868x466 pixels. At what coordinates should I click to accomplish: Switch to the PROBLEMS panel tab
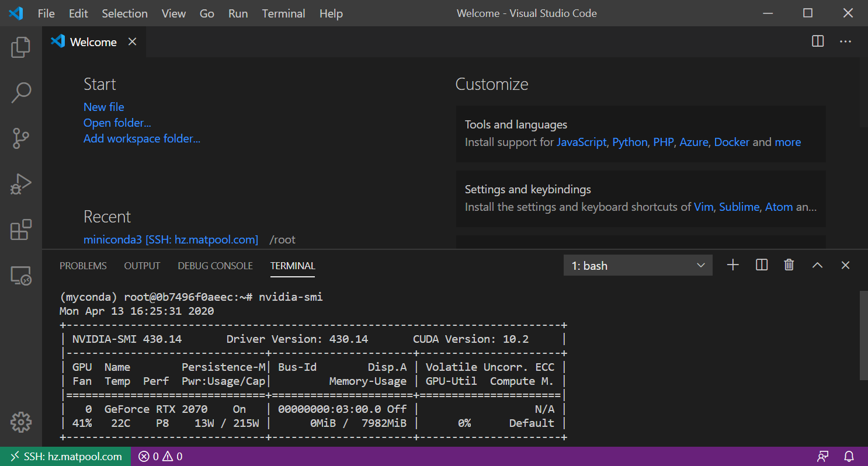(83, 266)
